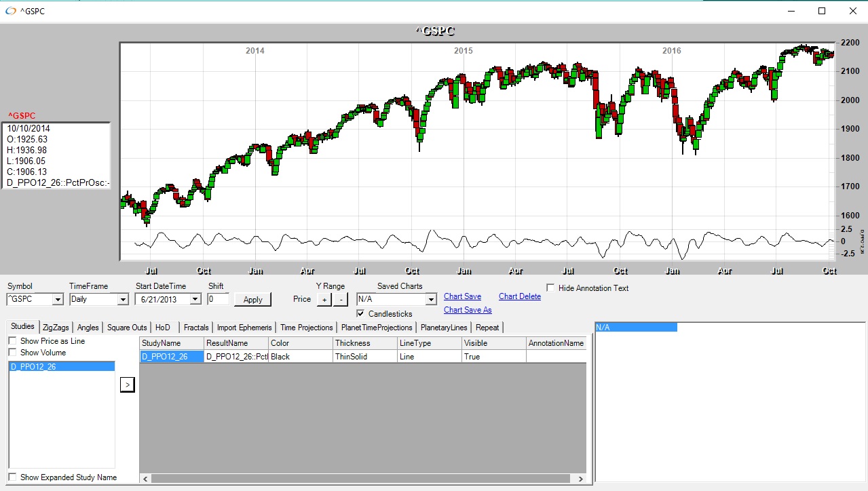Toggle Hide Annotation Text checkbox
This screenshot has height=491, width=868.
[550, 288]
